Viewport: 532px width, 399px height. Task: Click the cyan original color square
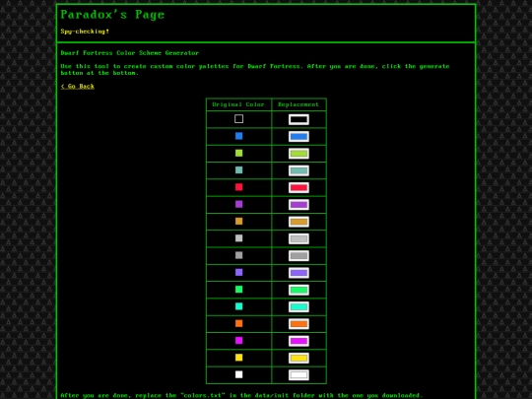coord(238,306)
